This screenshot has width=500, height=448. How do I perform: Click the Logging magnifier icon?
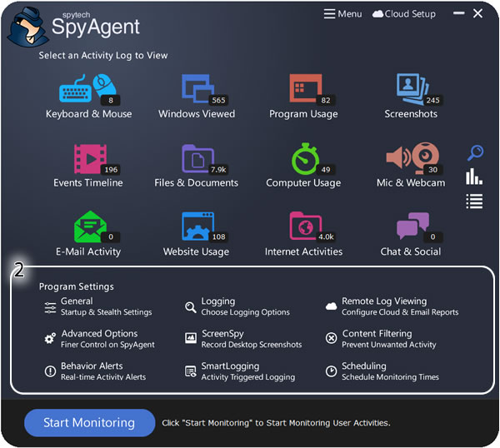tap(191, 307)
